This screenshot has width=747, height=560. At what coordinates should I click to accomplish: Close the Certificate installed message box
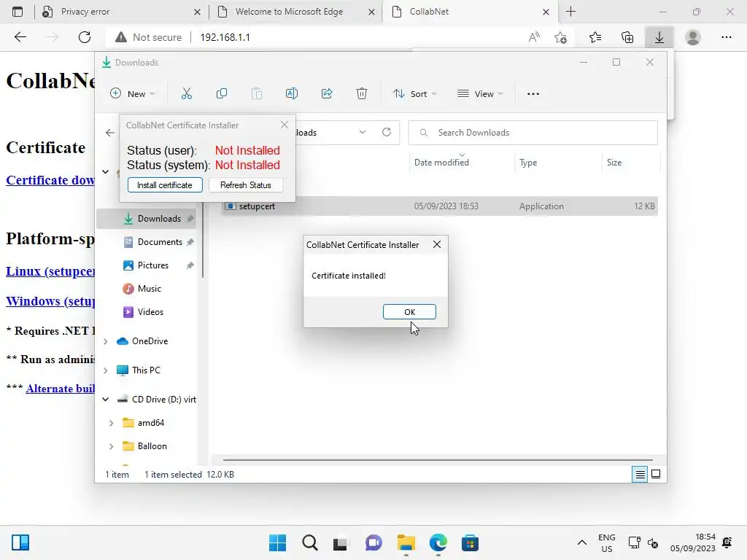[x=436, y=244]
